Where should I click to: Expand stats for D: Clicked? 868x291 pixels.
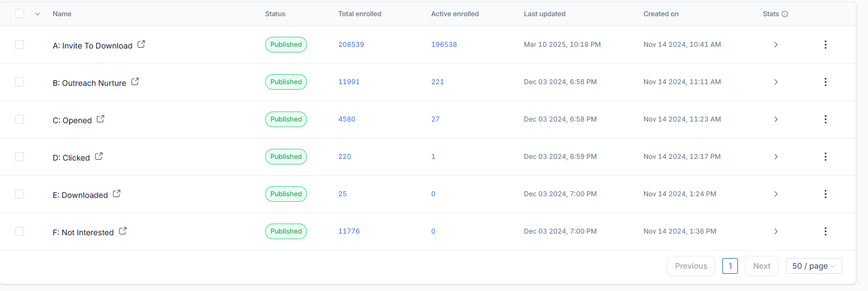[776, 157]
